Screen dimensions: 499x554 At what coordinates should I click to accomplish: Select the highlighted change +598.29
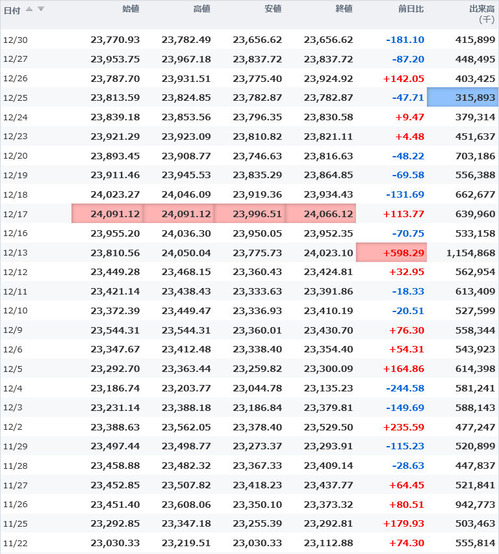pos(392,253)
